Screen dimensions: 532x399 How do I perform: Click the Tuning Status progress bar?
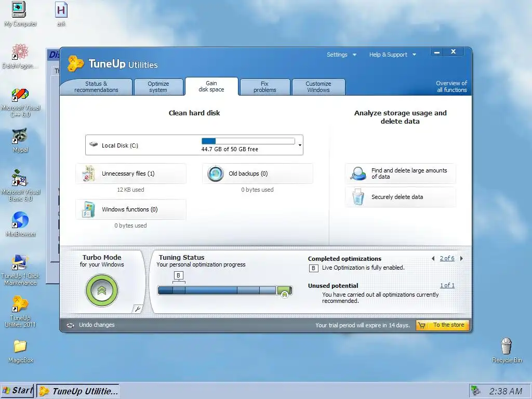(224, 290)
